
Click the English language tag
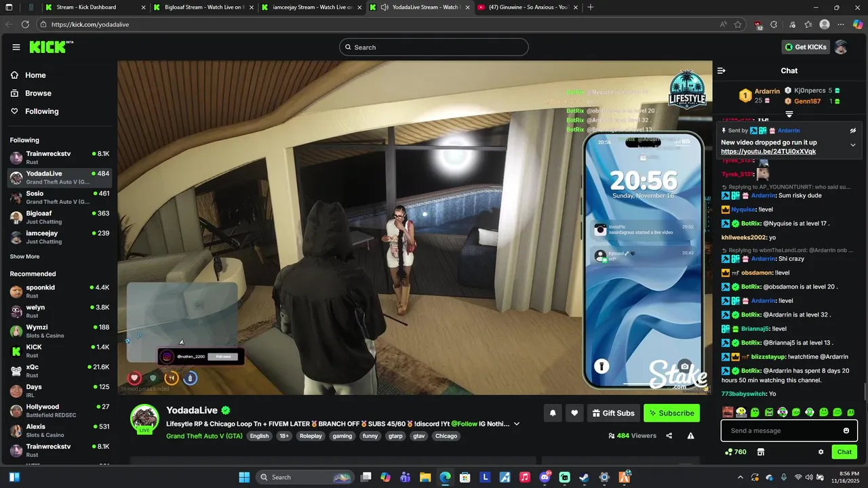click(x=259, y=436)
